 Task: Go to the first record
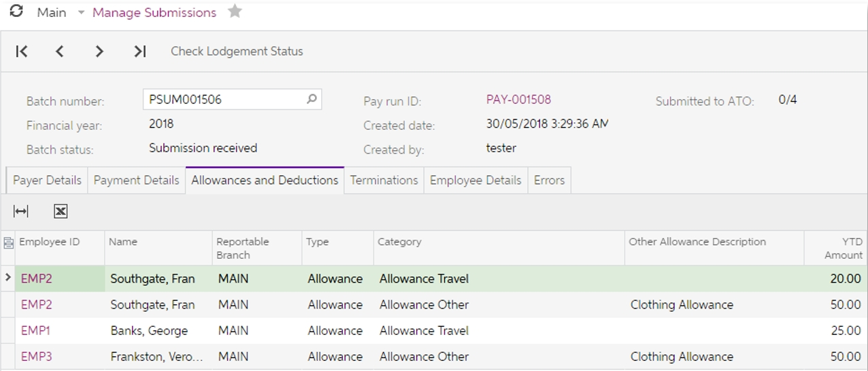tap(22, 52)
